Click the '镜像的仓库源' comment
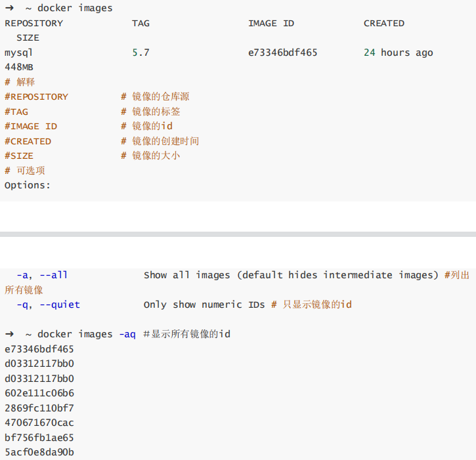 click(161, 96)
